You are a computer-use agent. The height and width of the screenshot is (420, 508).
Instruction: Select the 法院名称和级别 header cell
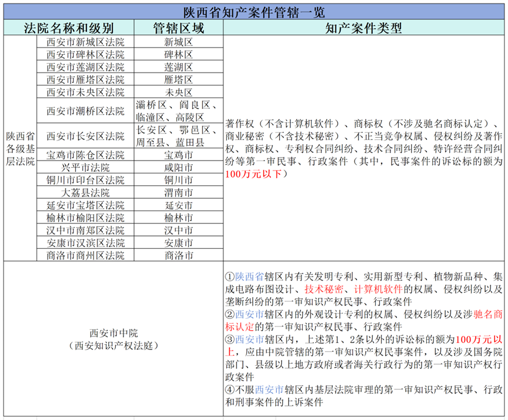68,29
